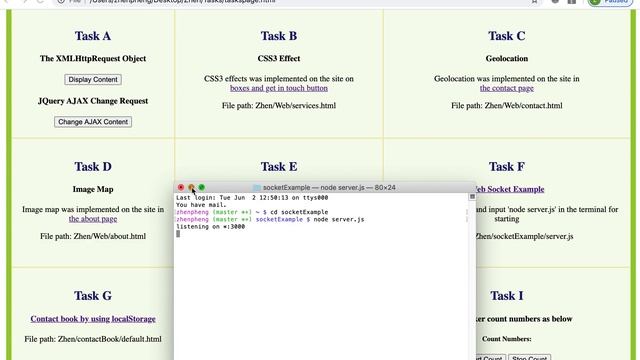Click the terminal's top-right scrollback marker icon

pos(472,197)
